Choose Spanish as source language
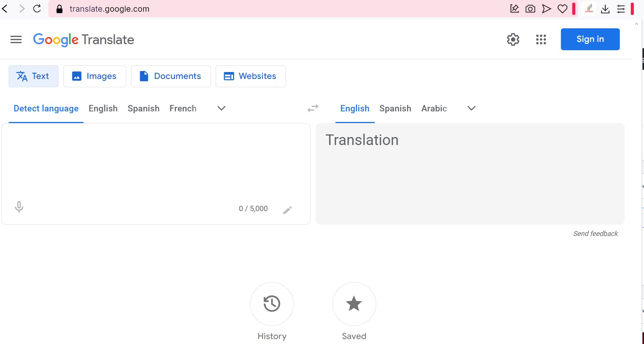This screenshot has width=644, height=344. [x=144, y=109]
